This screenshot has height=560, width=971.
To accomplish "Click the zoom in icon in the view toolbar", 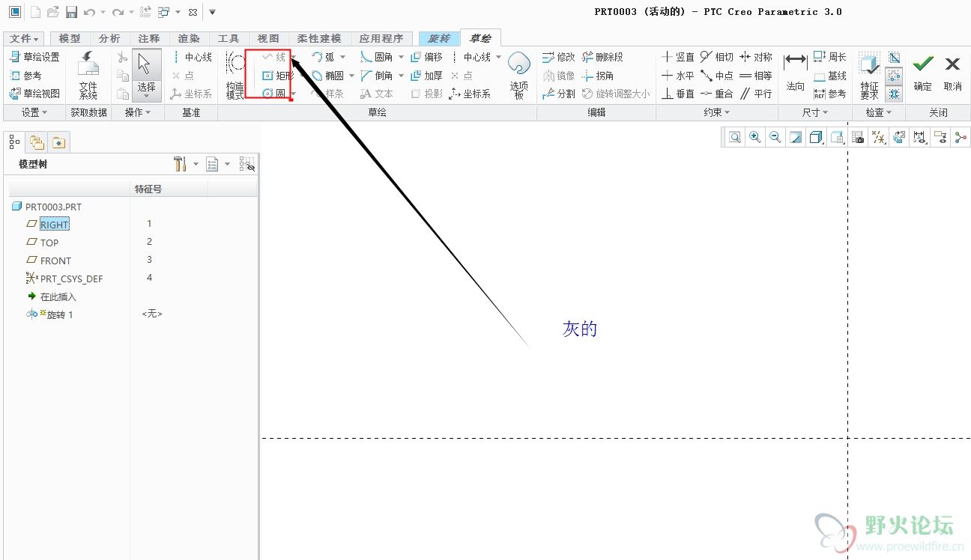I will click(x=755, y=138).
